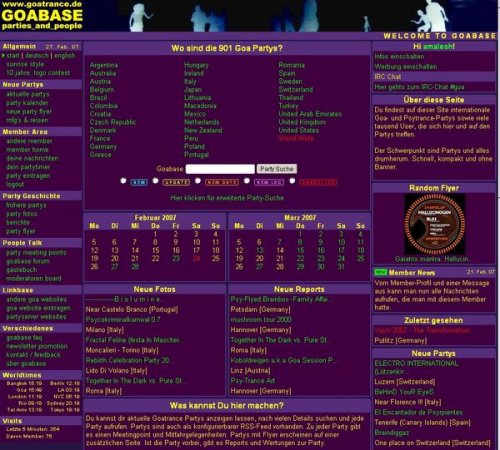This screenshot has height=450, width=500.
Task: Select the radio button before NEW DATE
Action: click(x=198, y=181)
